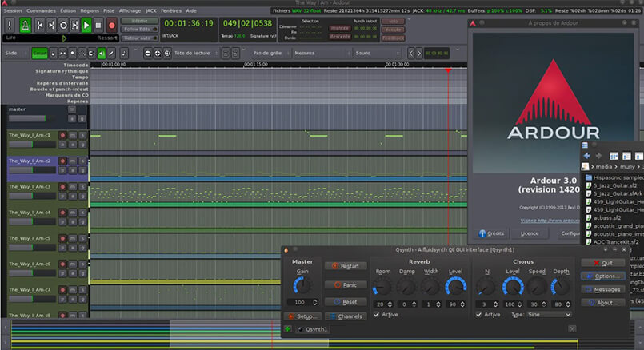This screenshot has width=644, height=350.
Task: Open the Tête de lecture zoom focus dropdown
Action: [x=194, y=53]
